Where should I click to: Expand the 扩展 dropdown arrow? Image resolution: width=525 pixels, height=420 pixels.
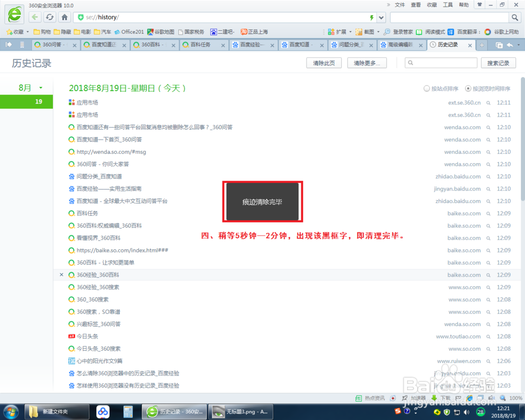pos(350,32)
